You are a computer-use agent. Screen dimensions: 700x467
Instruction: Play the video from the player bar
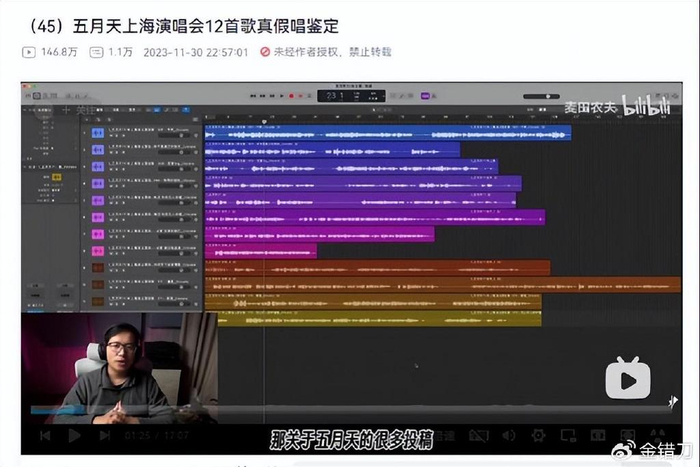click(x=74, y=435)
